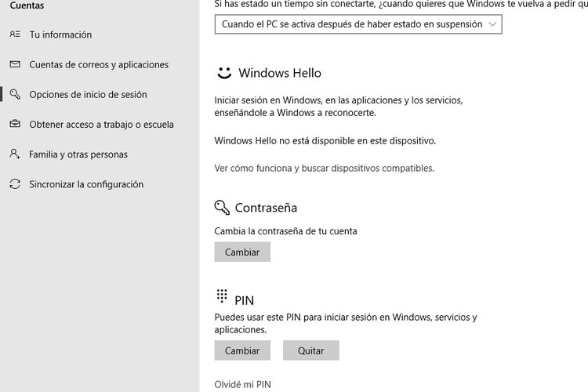
Task: Open Ver cómo funciona dispositivos compatibles link
Action: (x=325, y=168)
